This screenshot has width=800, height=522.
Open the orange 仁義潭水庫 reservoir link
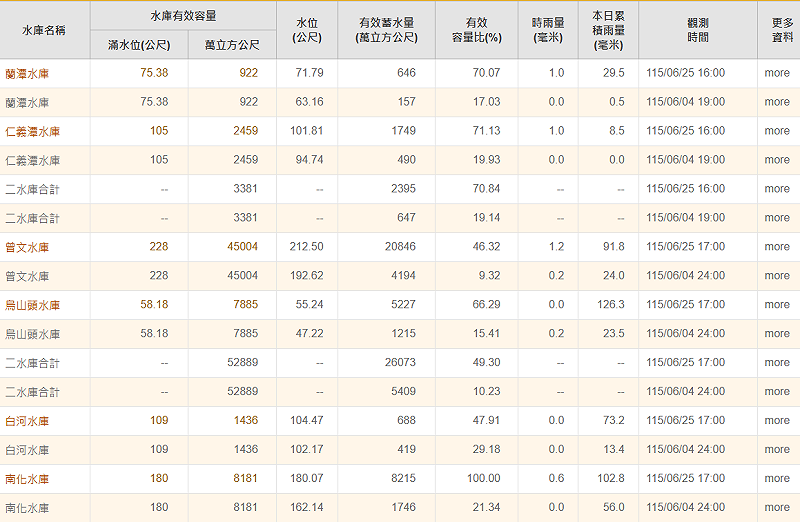click(33, 132)
